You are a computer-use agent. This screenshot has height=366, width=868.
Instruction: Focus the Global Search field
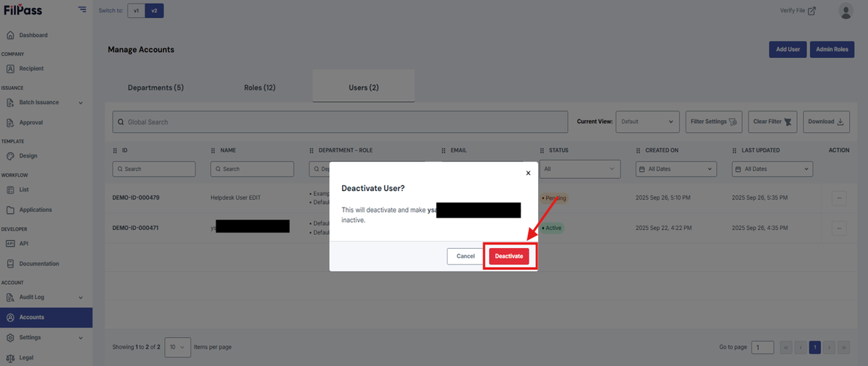[x=340, y=122]
